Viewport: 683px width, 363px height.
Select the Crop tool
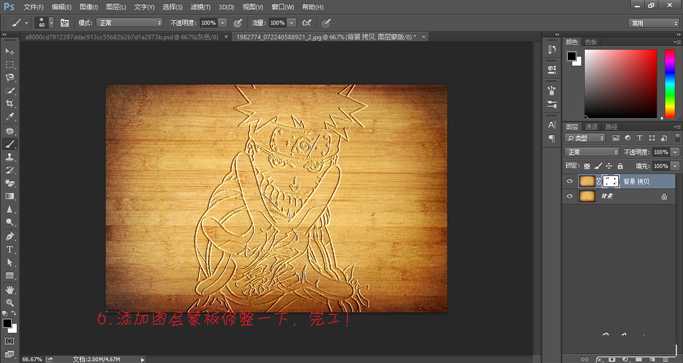pos(9,104)
